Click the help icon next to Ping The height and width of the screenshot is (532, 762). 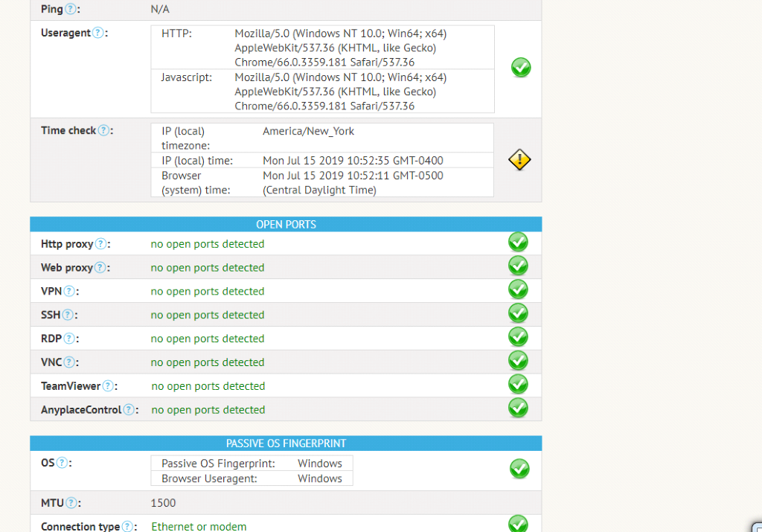(x=71, y=9)
